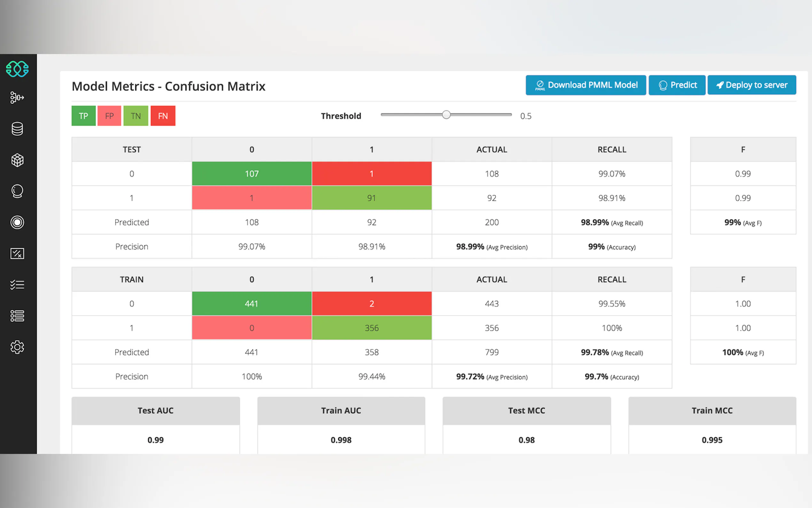This screenshot has width=812, height=508.
Task: Open the cube models sidebar icon
Action: (17, 160)
